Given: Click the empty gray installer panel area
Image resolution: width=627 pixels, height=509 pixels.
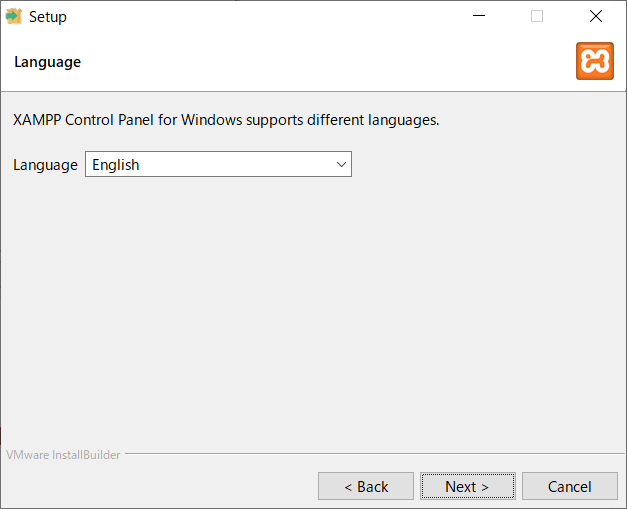Looking at the screenshot, I should tap(314, 312).
